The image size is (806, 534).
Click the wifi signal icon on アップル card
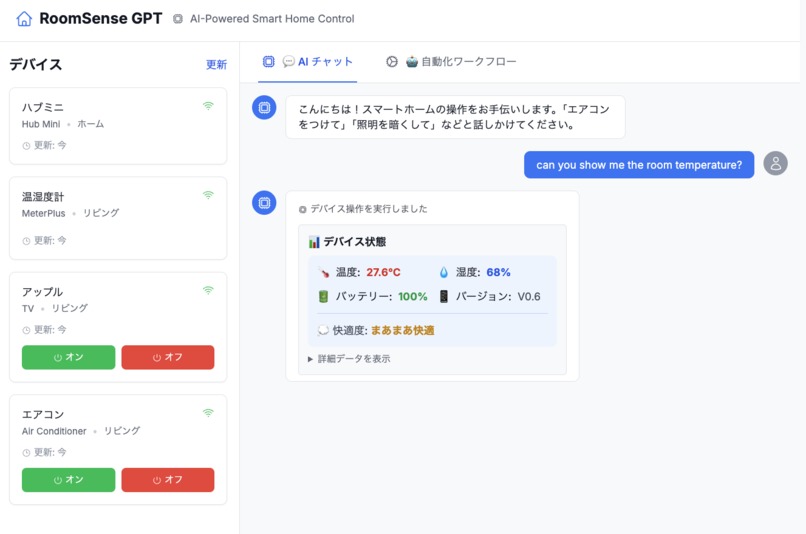pos(208,290)
